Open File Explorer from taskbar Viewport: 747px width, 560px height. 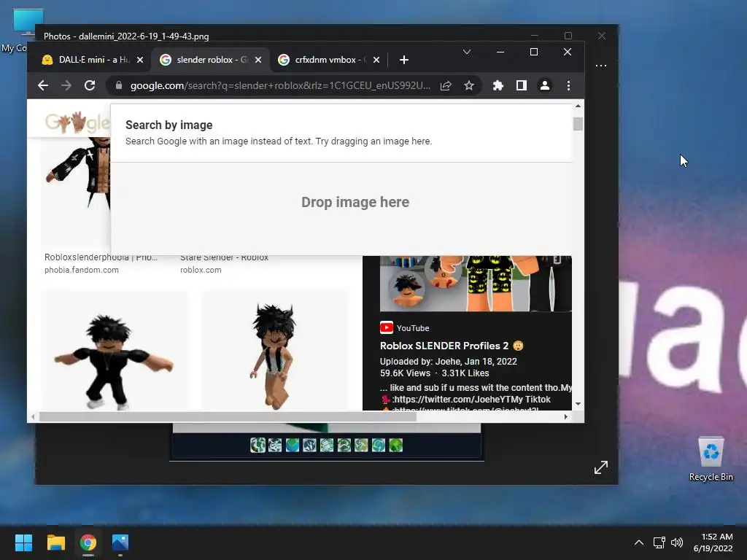(55, 542)
